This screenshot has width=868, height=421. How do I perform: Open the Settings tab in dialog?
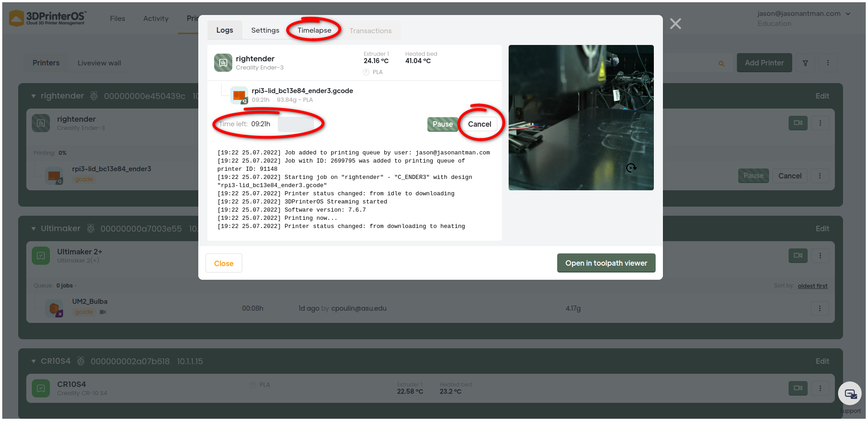coord(265,30)
